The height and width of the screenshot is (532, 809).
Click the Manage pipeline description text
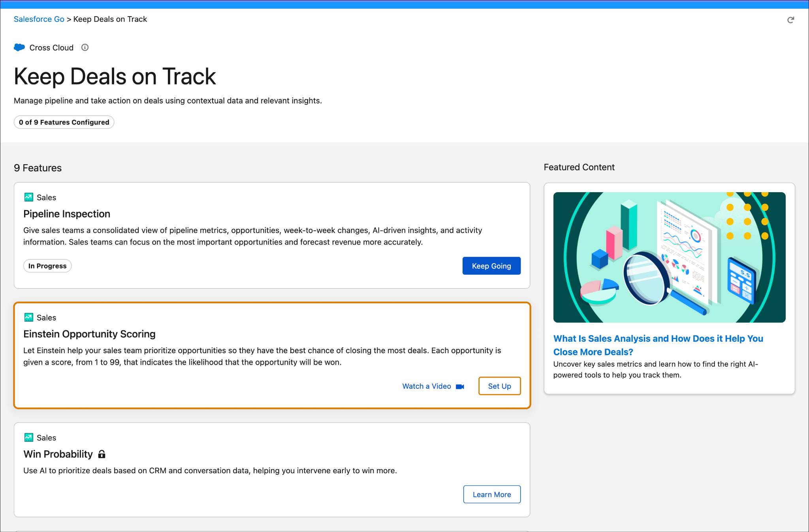click(168, 101)
